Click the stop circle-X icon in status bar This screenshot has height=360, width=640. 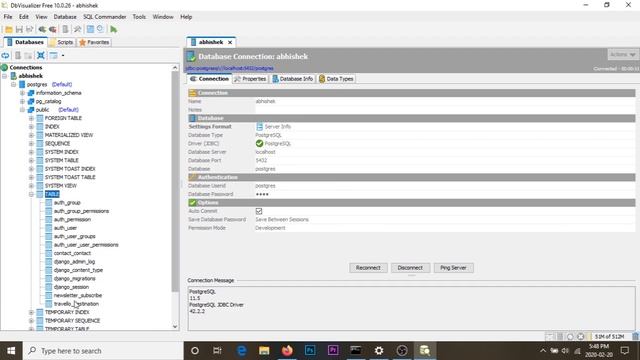click(x=580, y=337)
